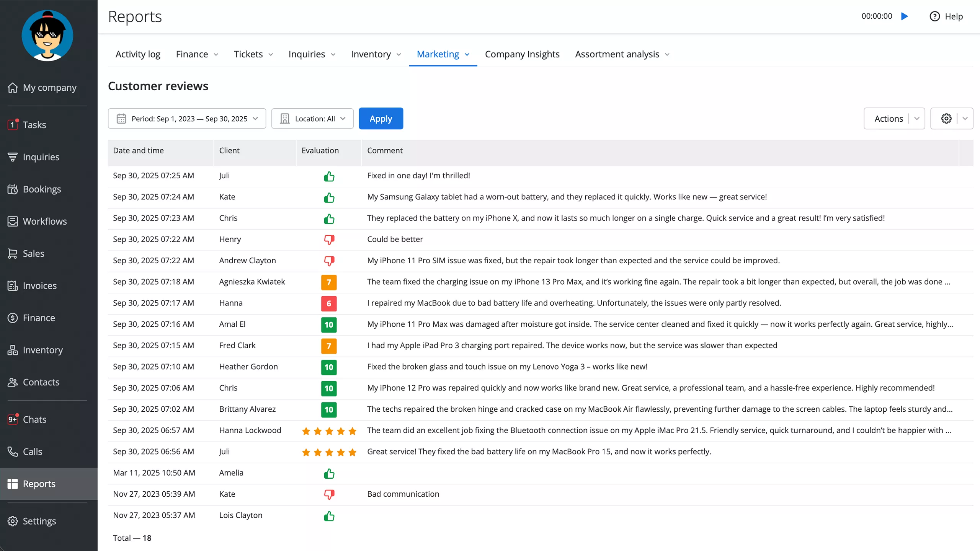Switch to the Company Insights tab

(522, 54)
